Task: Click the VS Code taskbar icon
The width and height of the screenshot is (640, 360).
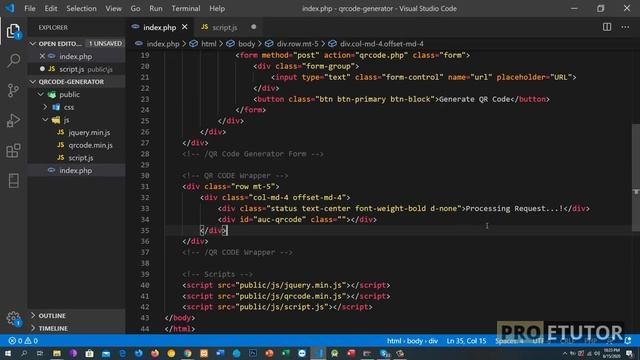Action: 318,353
